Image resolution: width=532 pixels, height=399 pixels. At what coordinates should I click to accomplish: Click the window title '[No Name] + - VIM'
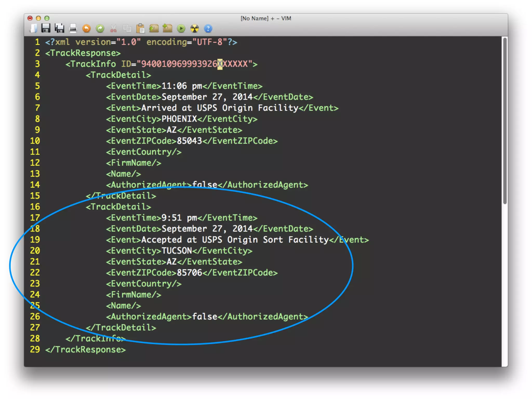tap(266, 18)
